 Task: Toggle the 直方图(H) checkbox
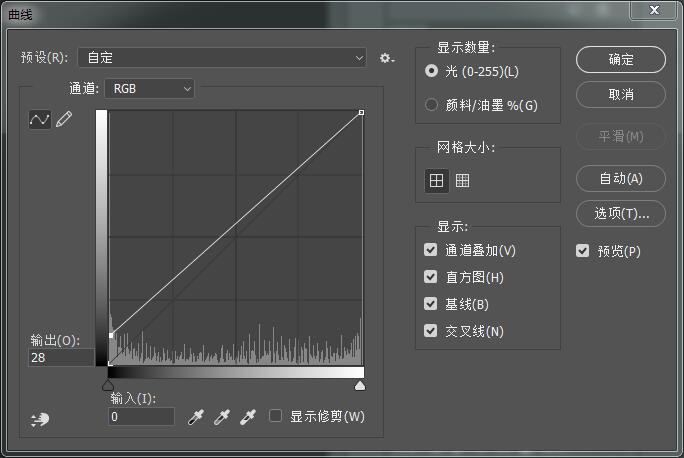pos(431,277)
